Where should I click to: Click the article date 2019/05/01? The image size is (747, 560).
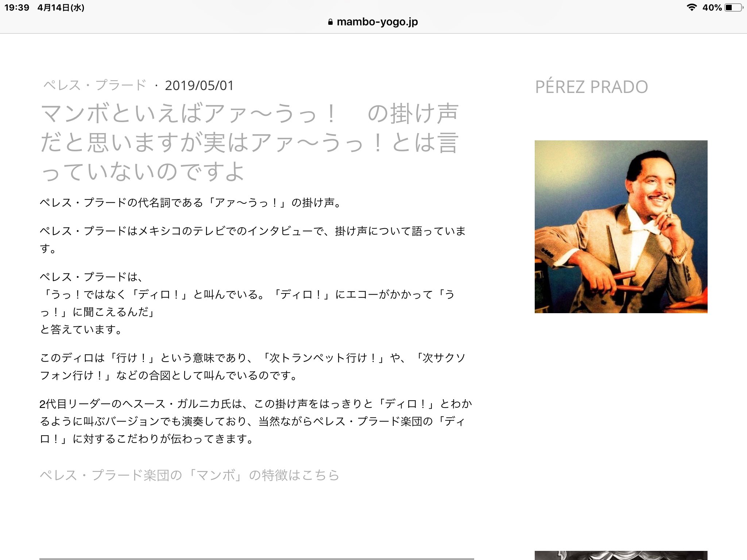[199, 86]
